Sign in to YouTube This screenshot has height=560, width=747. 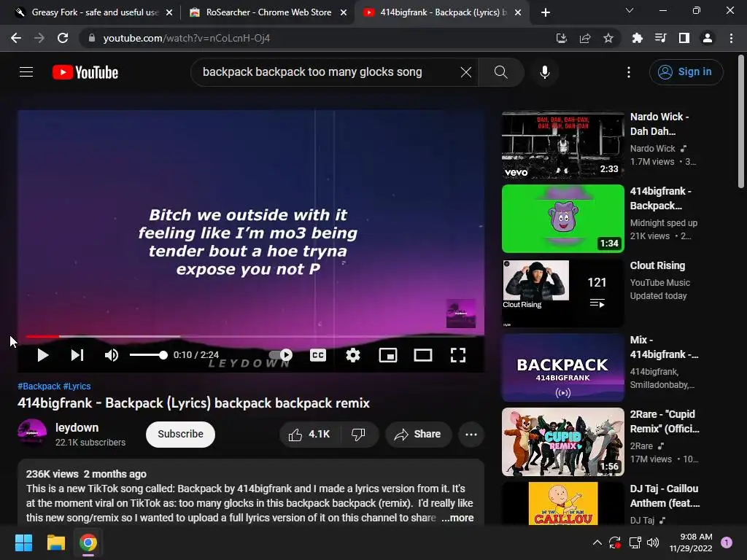(686, 72)
